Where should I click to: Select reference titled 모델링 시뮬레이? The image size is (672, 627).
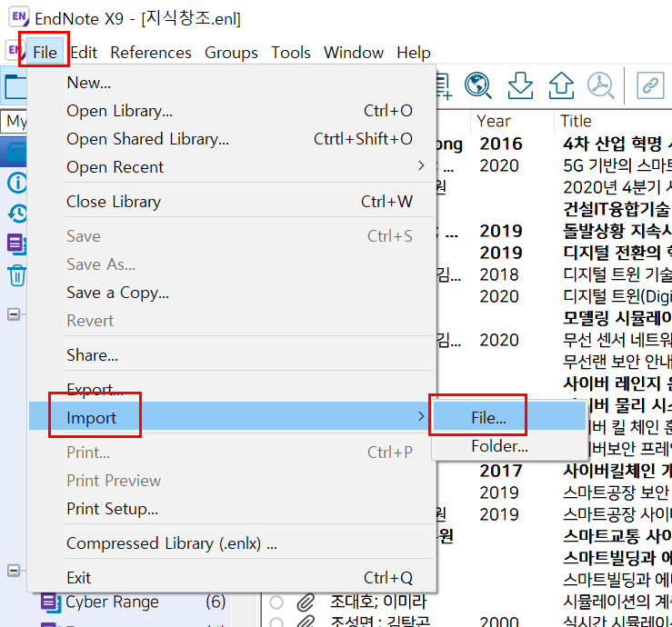pos(617,318)
